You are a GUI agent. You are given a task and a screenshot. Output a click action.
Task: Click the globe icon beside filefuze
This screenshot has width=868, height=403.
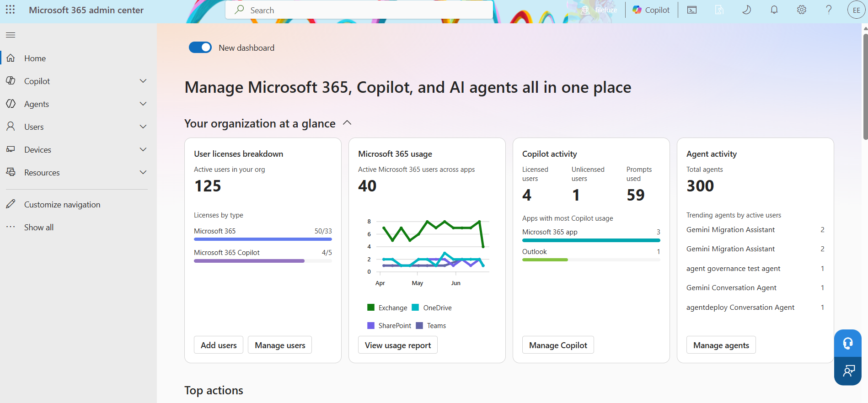click(585, 10)
